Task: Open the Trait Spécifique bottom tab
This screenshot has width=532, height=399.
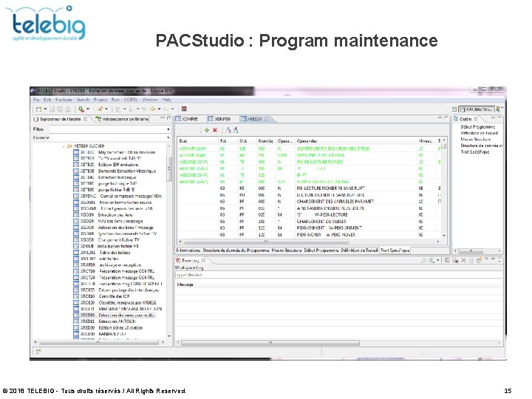Action: pyautogui.click(x=395, y=250)
